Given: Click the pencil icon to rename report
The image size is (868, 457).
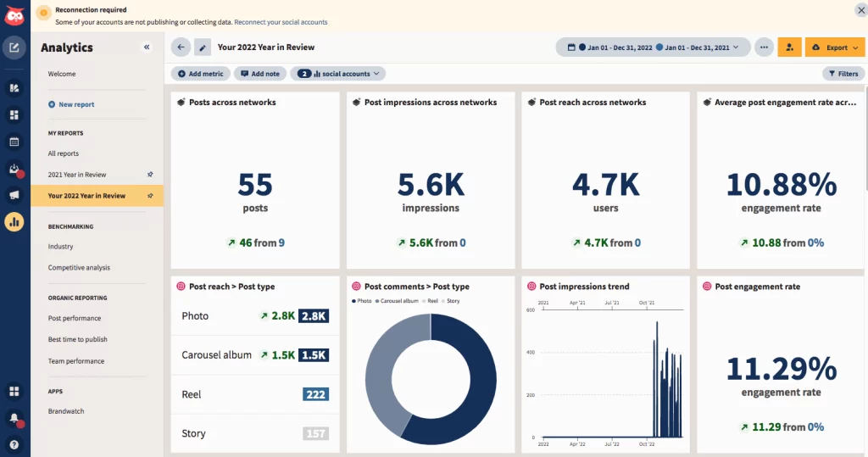Looking at the screenshot, I should [203, 47].
